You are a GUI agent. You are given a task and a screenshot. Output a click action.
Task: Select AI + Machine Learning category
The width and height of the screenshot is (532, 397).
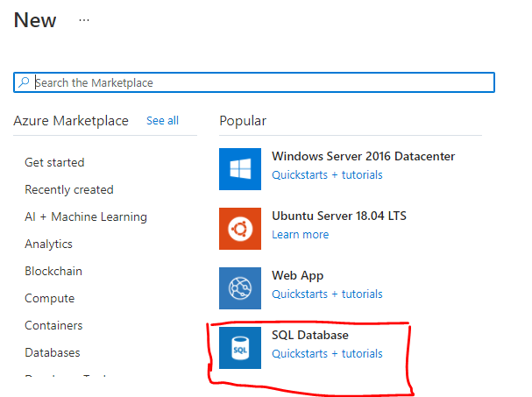[x=86, y=216]
